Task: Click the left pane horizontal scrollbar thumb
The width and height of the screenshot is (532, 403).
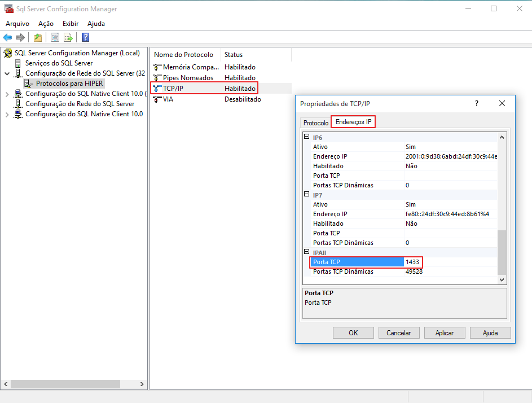Action: point(65,384)
